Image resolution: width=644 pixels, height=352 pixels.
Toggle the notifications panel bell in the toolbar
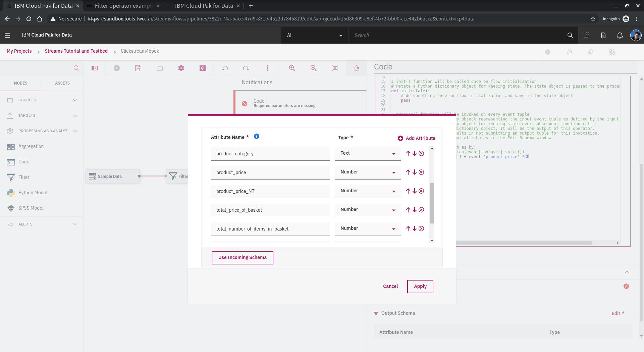coord(357,68)
